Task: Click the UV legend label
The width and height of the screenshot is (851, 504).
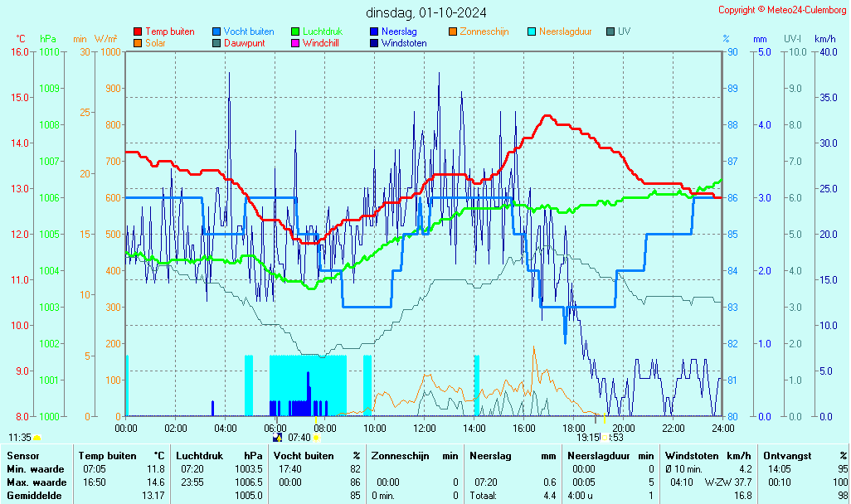Action: click(624, 31)
